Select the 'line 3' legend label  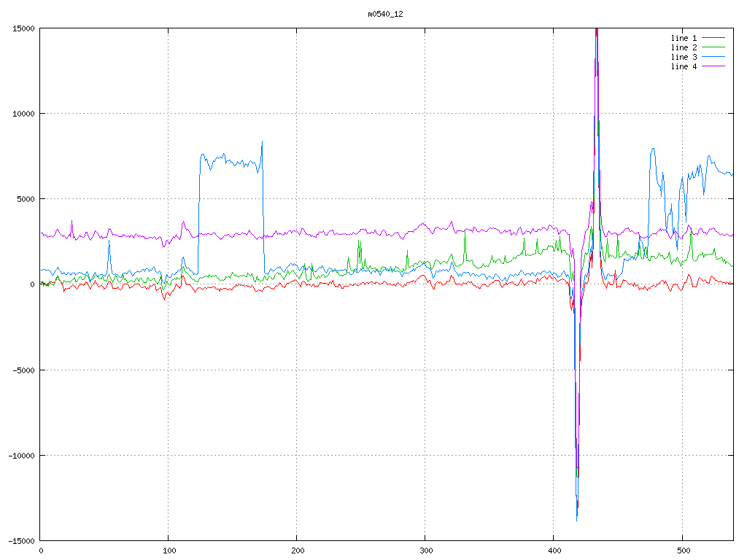684,57
